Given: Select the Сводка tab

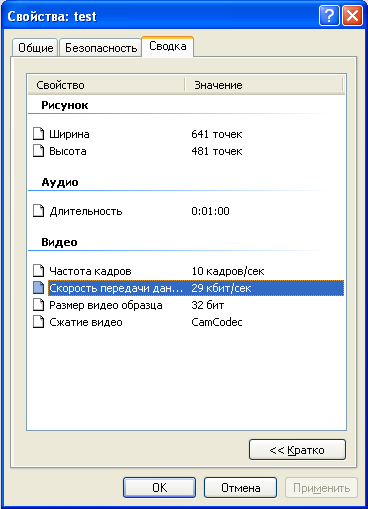Looking at the screenshot, I should point(168,46).
